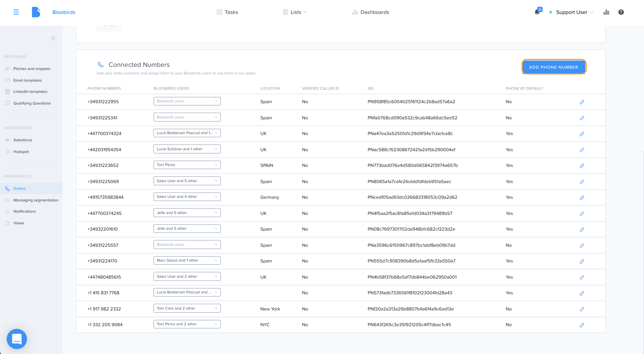The height and width of the screenshot is (354, 644).
Task: Open Salesforce integration settings
Action: pyautogui.click(x=23, y=140)
